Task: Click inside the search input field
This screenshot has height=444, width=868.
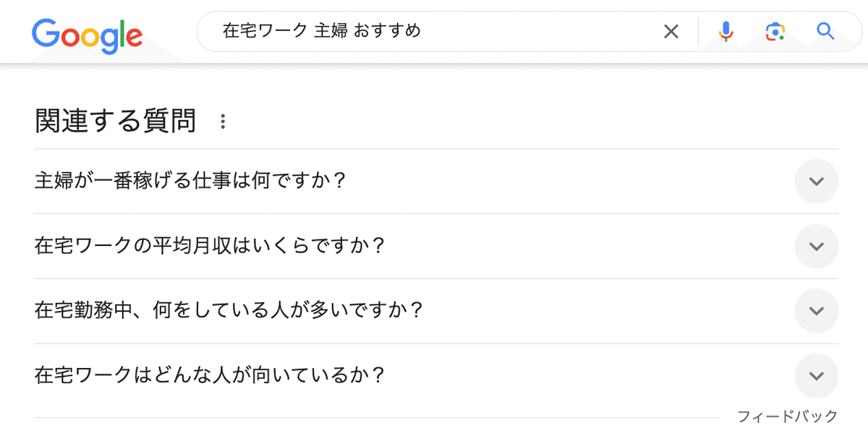Action: 434,32
